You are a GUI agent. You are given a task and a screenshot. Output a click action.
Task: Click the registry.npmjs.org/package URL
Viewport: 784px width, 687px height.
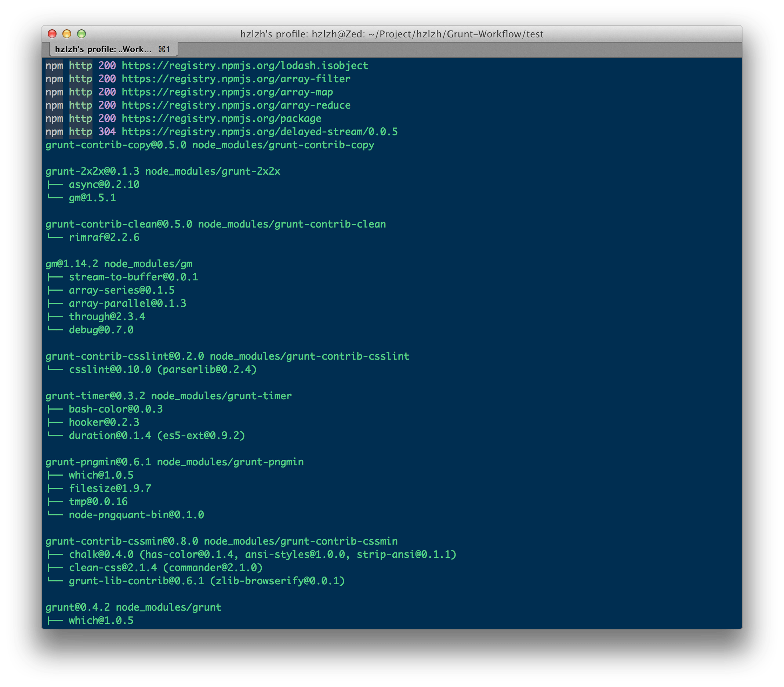click(x=222, y=119)
